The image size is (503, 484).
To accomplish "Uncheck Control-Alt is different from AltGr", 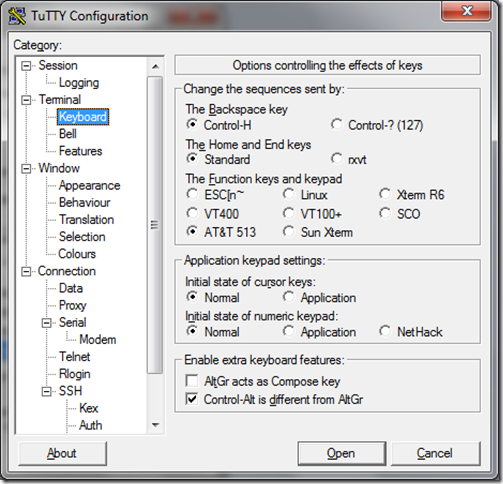I will pos(192,399).
